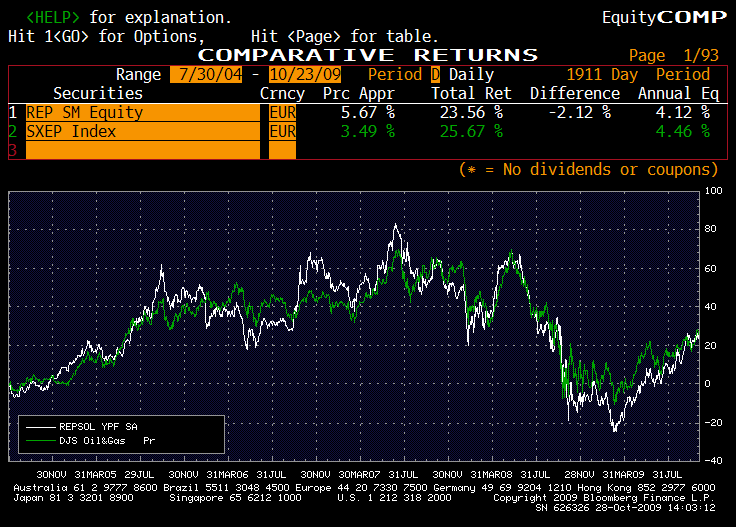The image size is (736, 527).
Task: Click the No dividends or coupons note
Action: 588,169
